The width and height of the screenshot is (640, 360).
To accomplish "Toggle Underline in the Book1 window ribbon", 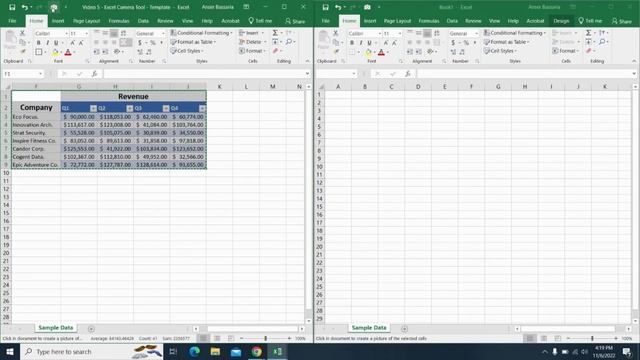I will click(x=369, y=42).
